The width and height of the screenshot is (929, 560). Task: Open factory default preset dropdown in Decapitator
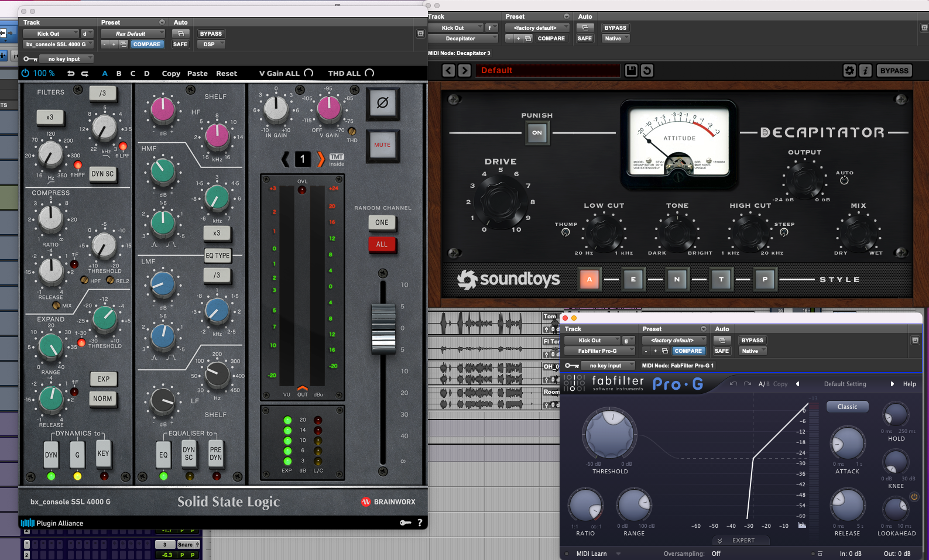[537, 28]
